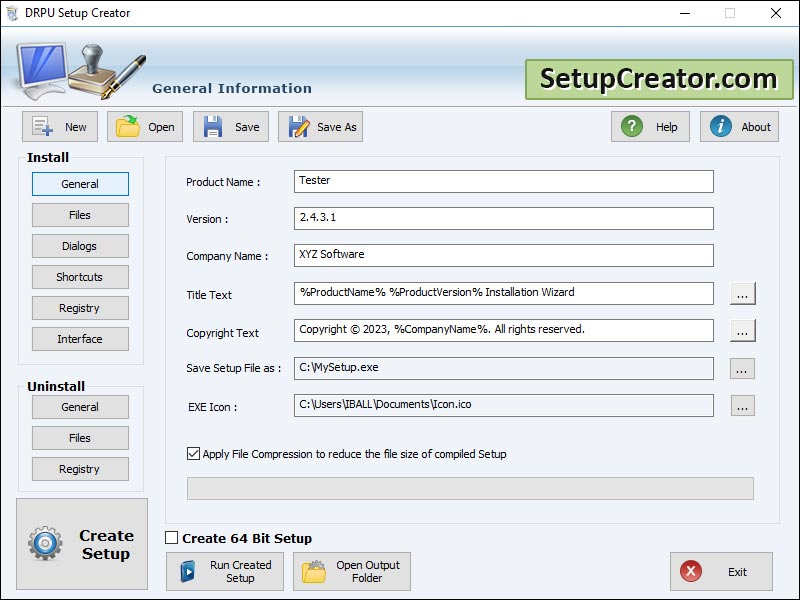Open the Dialogs section
This screenshot has width=800, height=600.
point(80,246)
